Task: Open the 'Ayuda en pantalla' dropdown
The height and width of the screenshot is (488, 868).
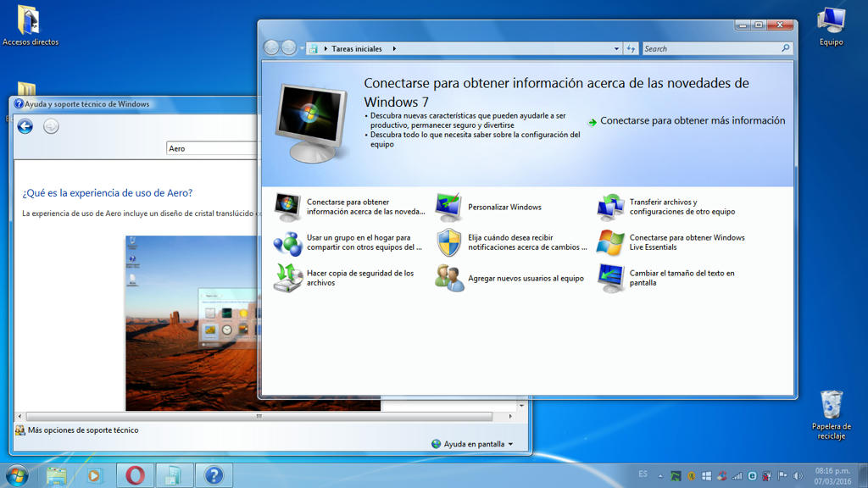Action: (x=472, y=444)
